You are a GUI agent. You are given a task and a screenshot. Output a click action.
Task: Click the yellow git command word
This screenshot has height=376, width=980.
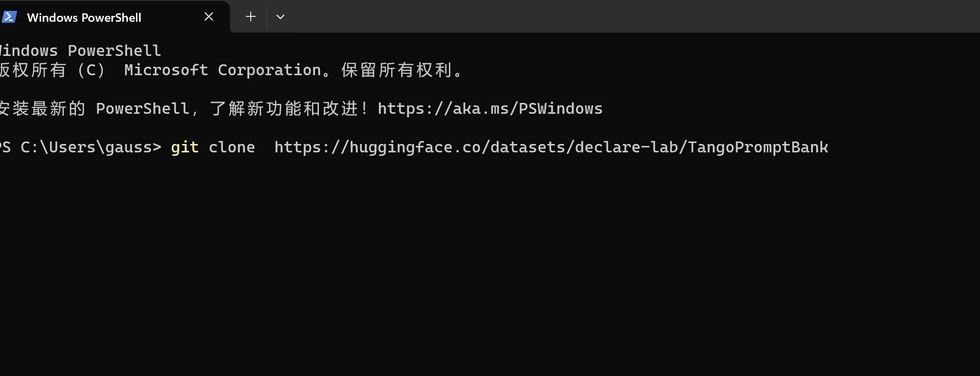click(184, 147)
